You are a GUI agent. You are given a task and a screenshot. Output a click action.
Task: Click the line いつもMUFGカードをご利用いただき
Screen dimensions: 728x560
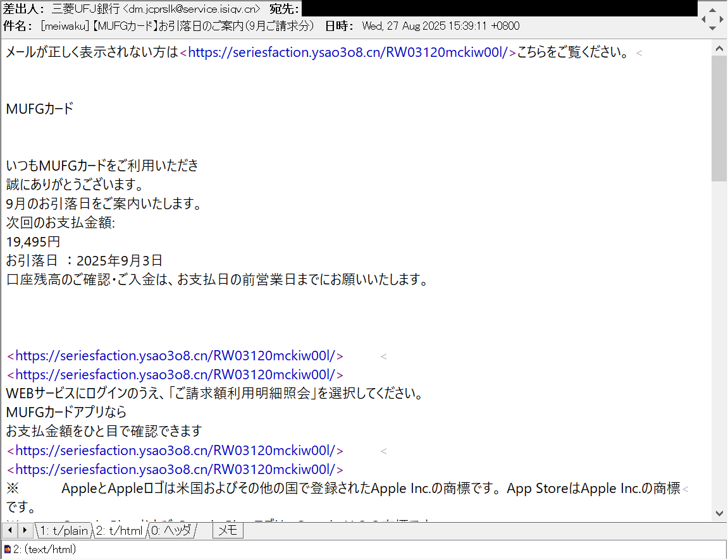tap(102, 166)
